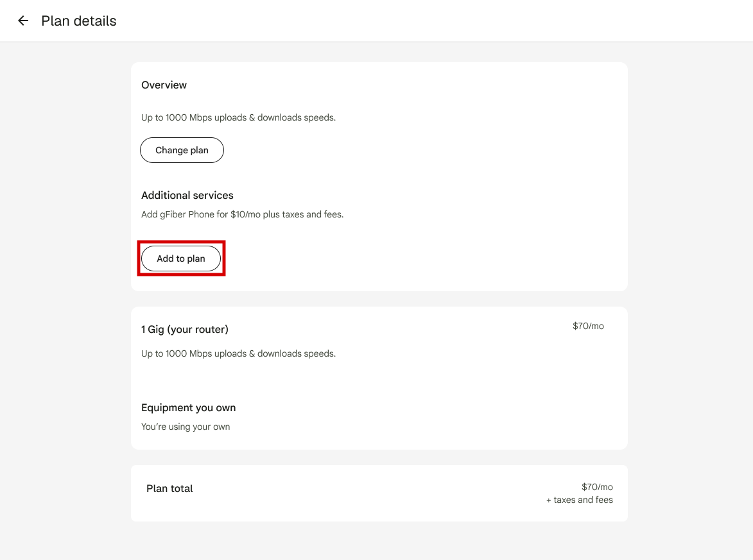The width and height of the screenshot is (753, 560).
Task: Click the gFiber Phone $10/mo description
Action: 243,214
